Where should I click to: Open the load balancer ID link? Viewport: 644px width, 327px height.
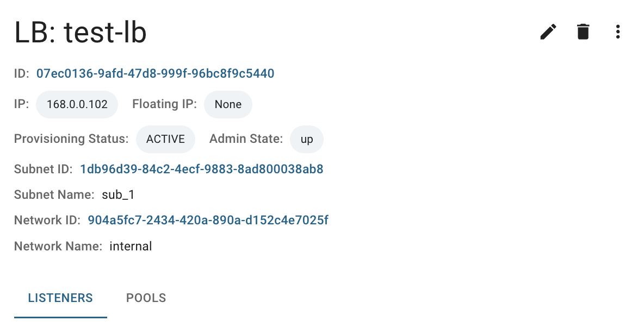tap(155, 73)
